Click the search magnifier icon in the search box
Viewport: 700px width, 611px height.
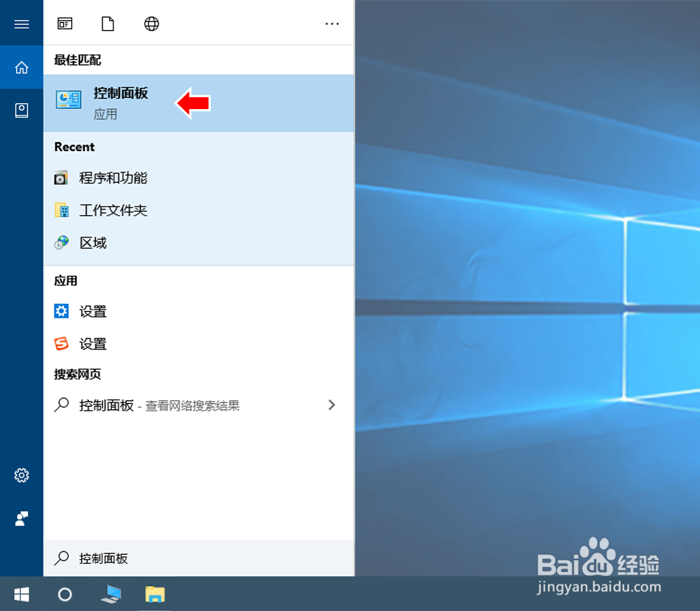click(x=61, y=558)
